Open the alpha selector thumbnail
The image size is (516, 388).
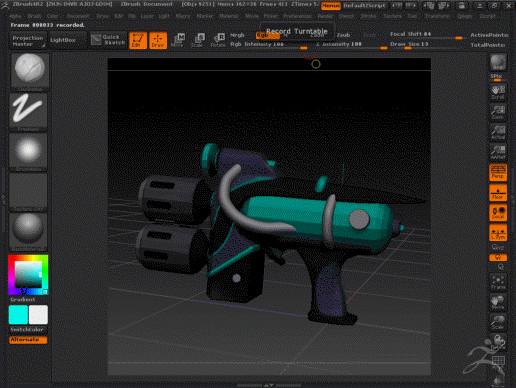(x=28, y=151)
